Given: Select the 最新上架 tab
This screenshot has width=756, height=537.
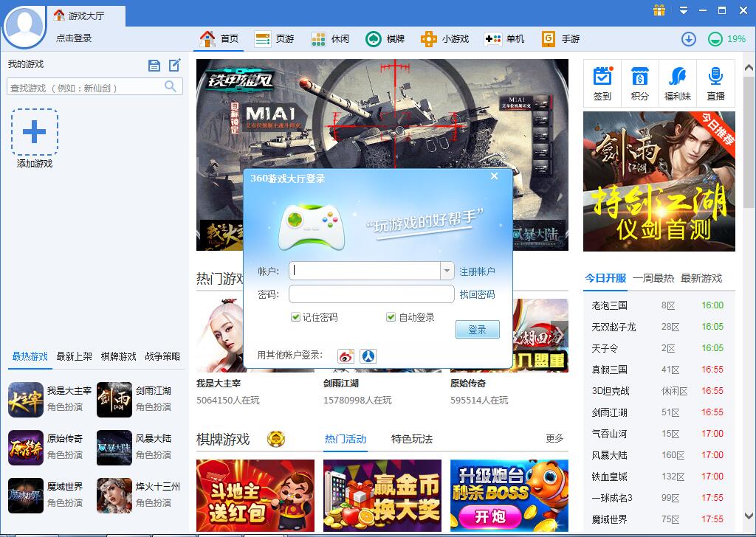Looking at the screenshot, I should coord(75,356).
